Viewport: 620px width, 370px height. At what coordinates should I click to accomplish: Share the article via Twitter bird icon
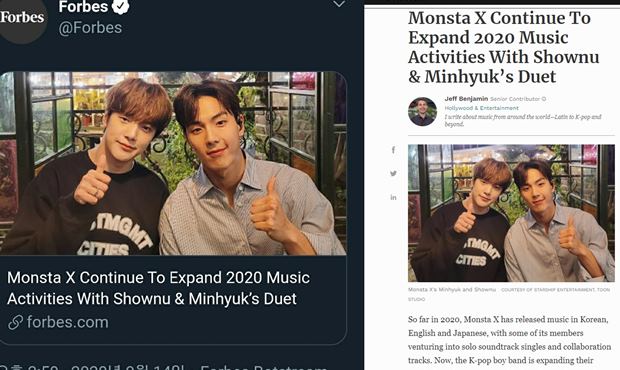point(393,173)
